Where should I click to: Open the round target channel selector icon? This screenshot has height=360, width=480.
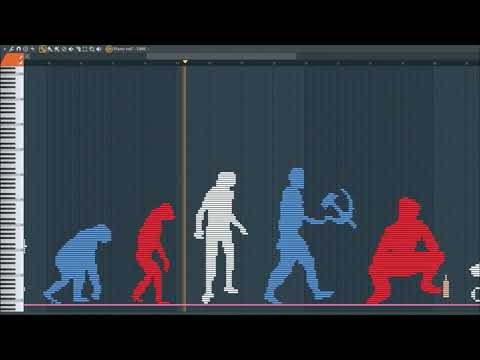[109, 49]
